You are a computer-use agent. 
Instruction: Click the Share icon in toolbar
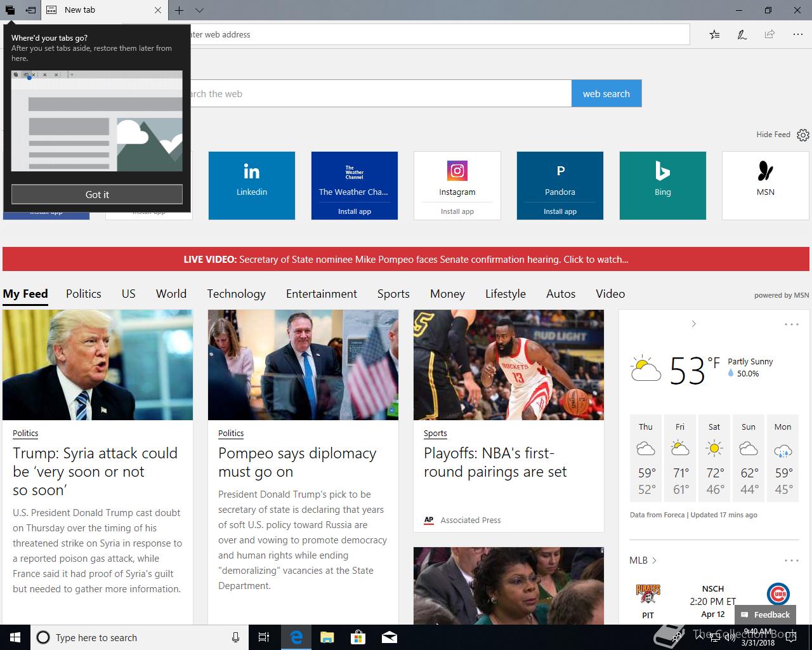point(769,34)
